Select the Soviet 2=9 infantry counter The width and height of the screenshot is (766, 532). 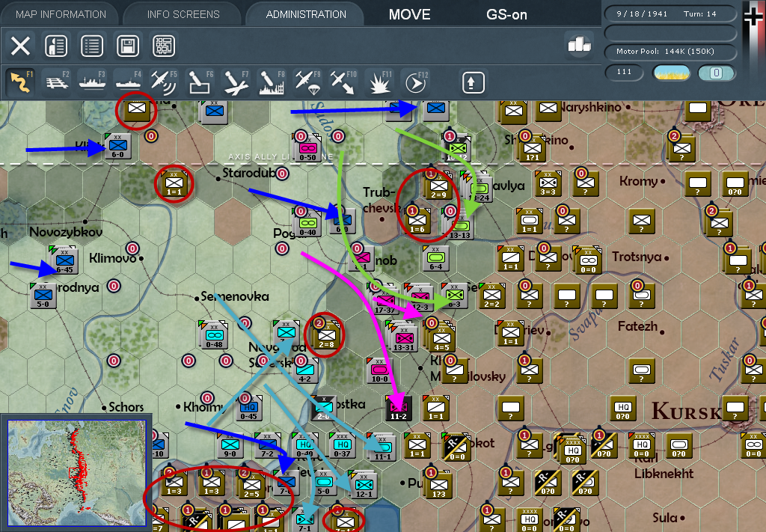[x=438, y=186]
